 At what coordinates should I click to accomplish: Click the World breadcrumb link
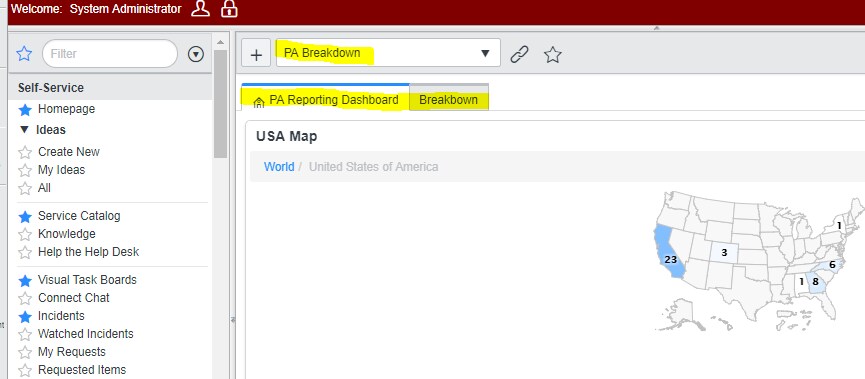tap(279, 167)
